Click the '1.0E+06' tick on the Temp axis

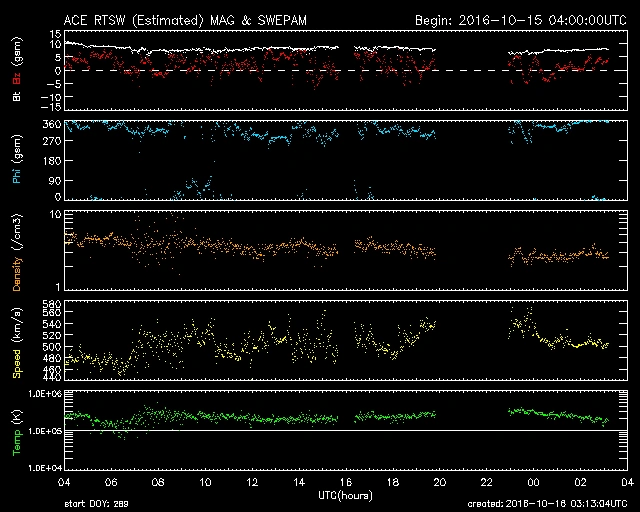click(x=45, y=394)
